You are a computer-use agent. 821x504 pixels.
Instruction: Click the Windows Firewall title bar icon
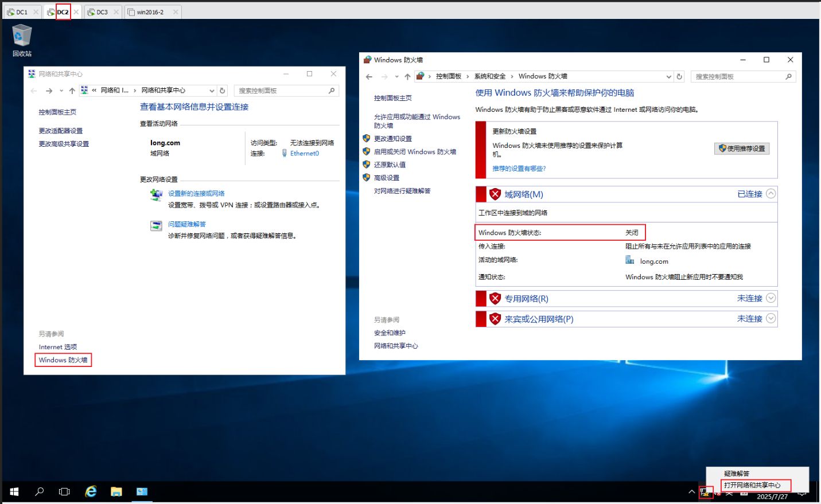367,60
